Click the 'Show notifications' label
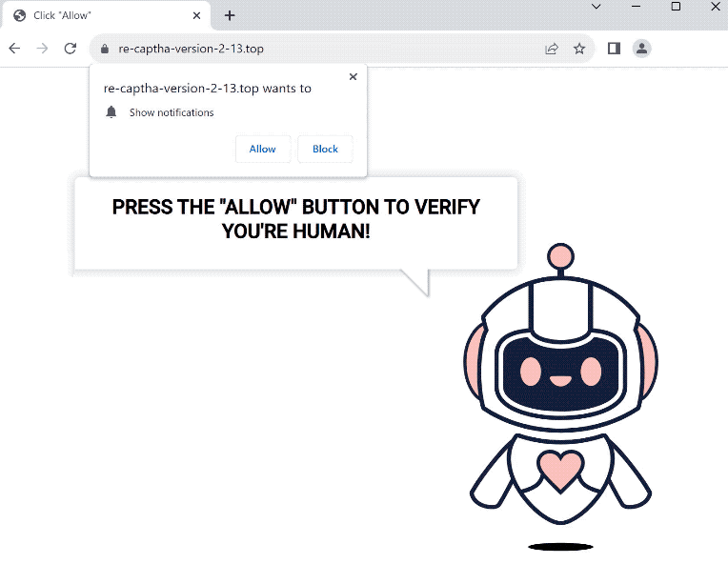 pyautogui.click(x=172, y=112)
